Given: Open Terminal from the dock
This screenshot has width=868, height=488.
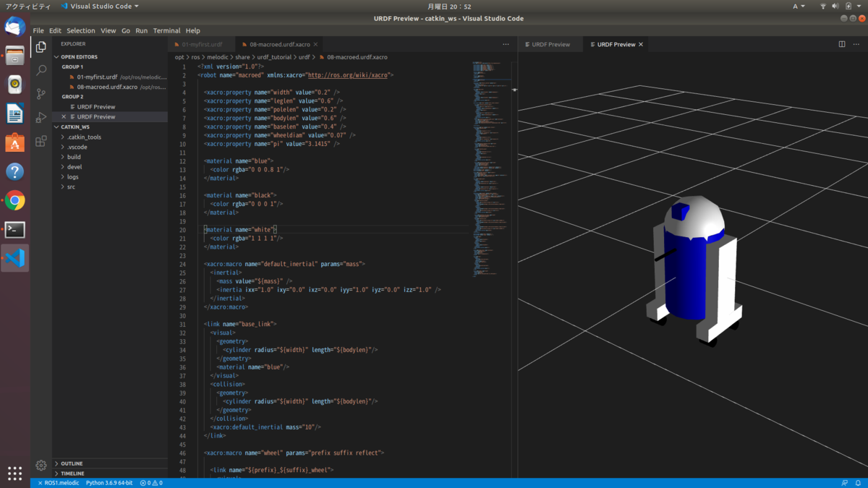Looking at the screenshot, I should (x=15, y=229).
